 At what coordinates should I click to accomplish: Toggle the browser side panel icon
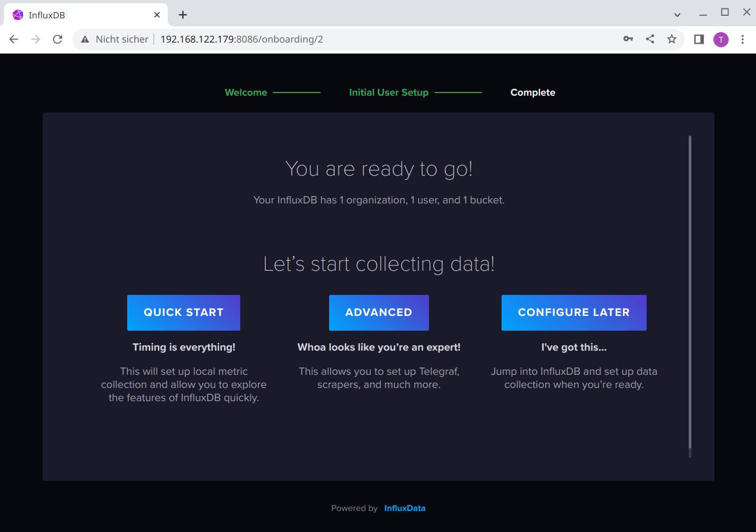point(699,39)
